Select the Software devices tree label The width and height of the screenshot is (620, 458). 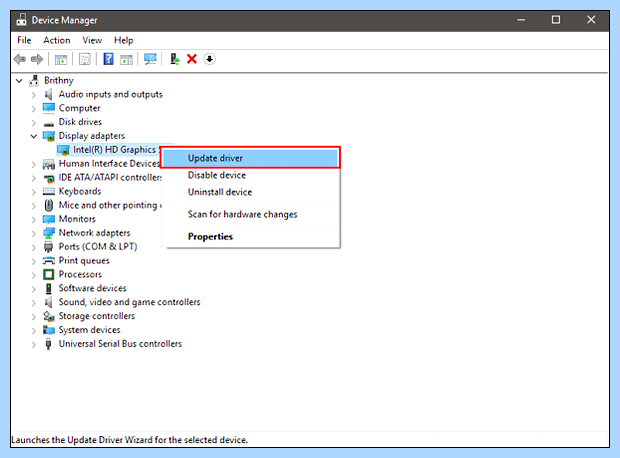pyautogui.click(x=93, y=288)
